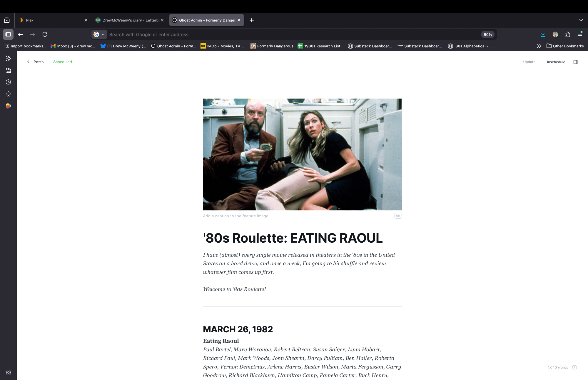588x380 pixels.
Task: Expand the Google search engine dropdown
Action: point(99,34)
